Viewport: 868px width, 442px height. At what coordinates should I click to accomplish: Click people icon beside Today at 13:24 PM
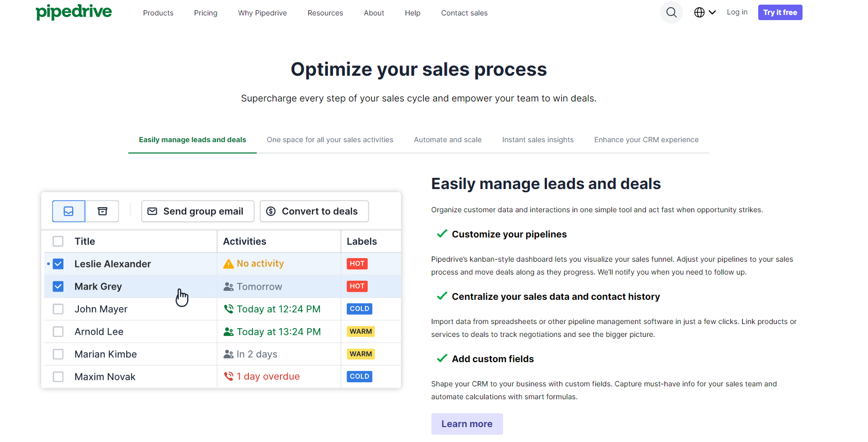(x=228, y=332)
